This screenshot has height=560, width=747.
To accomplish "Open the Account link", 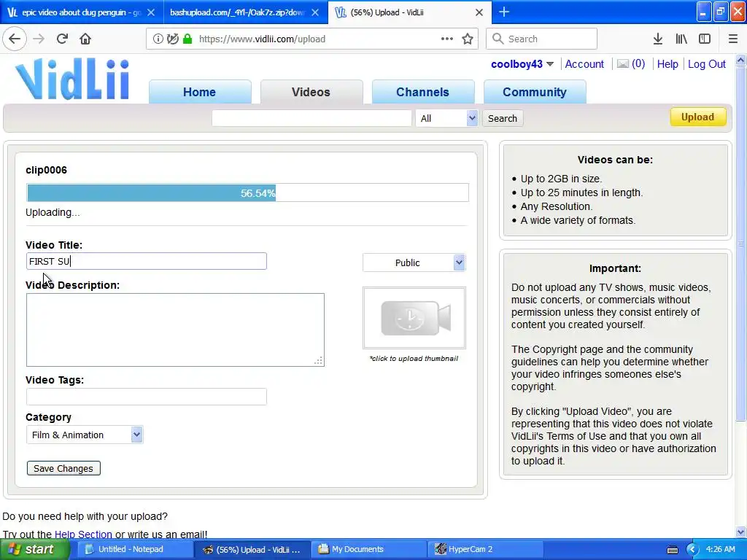I will click(x=584, y=64).
